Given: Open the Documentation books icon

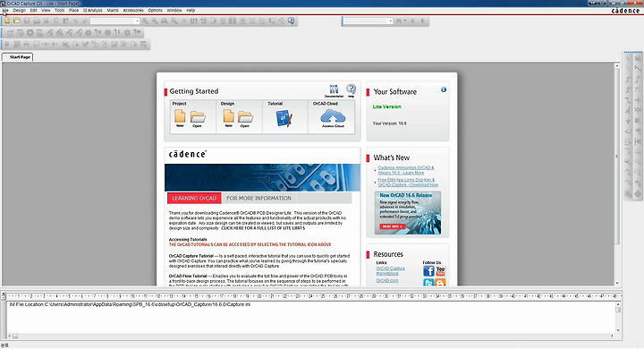Looking at the screenshot, I should coord(334,89).
